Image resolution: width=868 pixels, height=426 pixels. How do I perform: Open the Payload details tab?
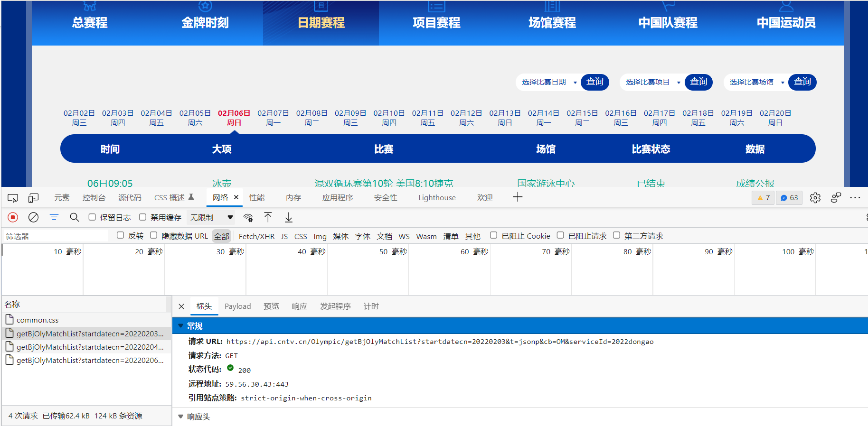[x=237, y=306]
